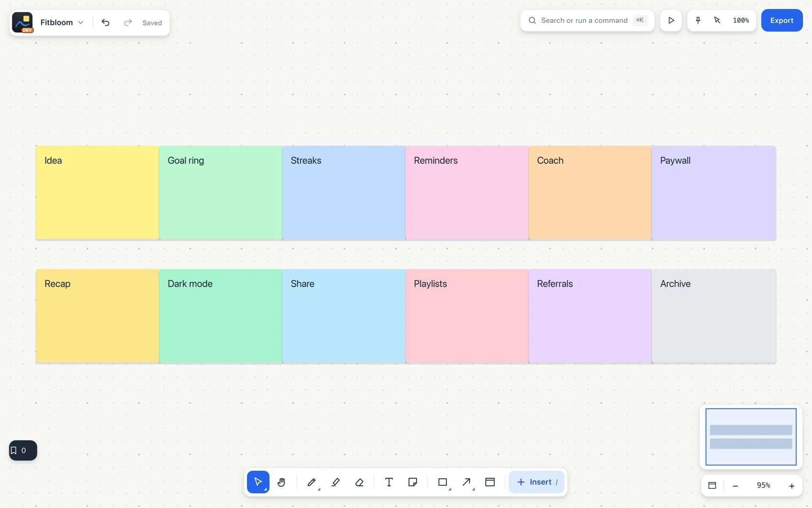812x508 pixels.
Task: Open the Insert menu button
Action: [x=536, y=482]
